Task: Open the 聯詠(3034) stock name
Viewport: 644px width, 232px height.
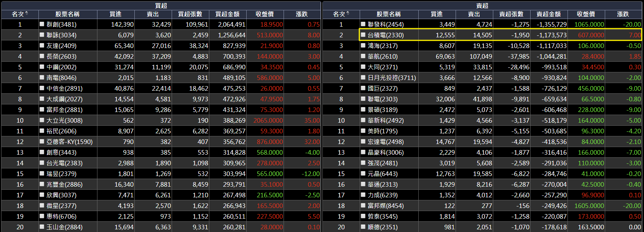Action: click(x=61, y=35)
